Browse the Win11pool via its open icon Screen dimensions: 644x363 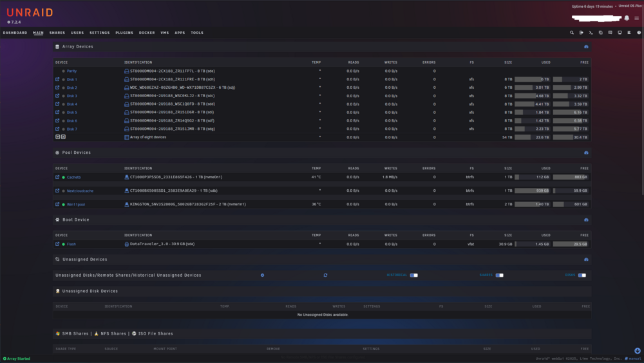(x=57, y=204)
